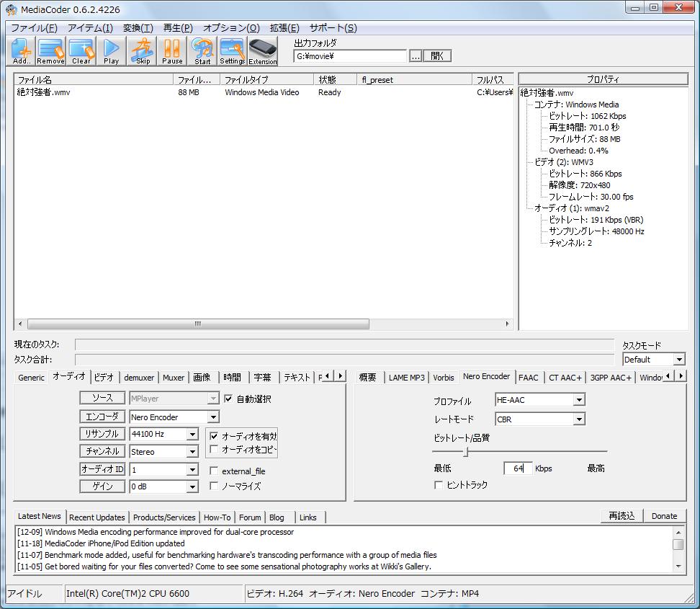Viewport: 700px width, 609px height.
Task: Open the 変換(T) menu
Action: tap(138, 27)
